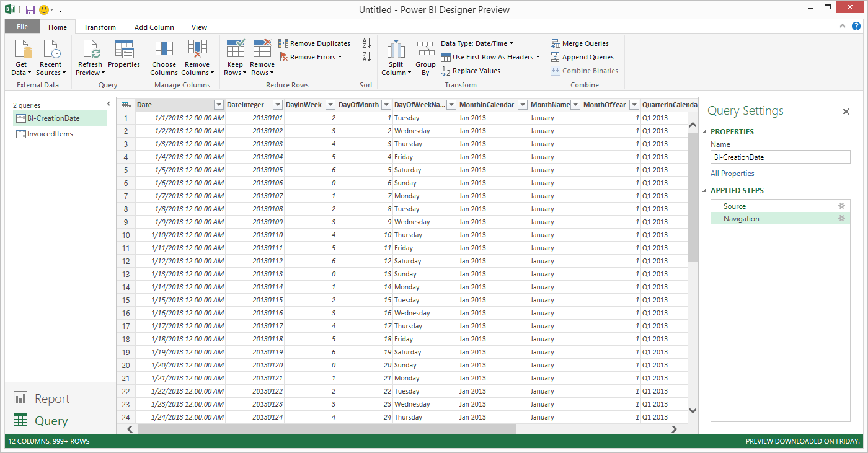Click Remove Columns icon
868x453 pixels.
[x=197, y=50]
